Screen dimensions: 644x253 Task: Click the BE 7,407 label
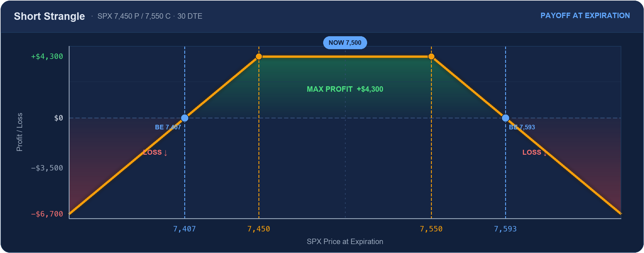point(168,127)
